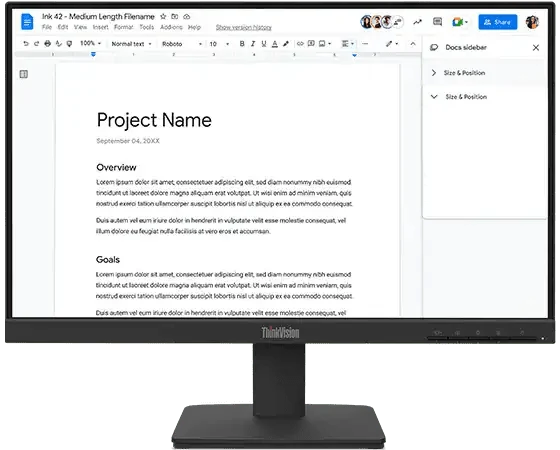This screenshot has width=560, height=450.
Task: Show the document outline panel icon
Action: click(x=24, y=74)
